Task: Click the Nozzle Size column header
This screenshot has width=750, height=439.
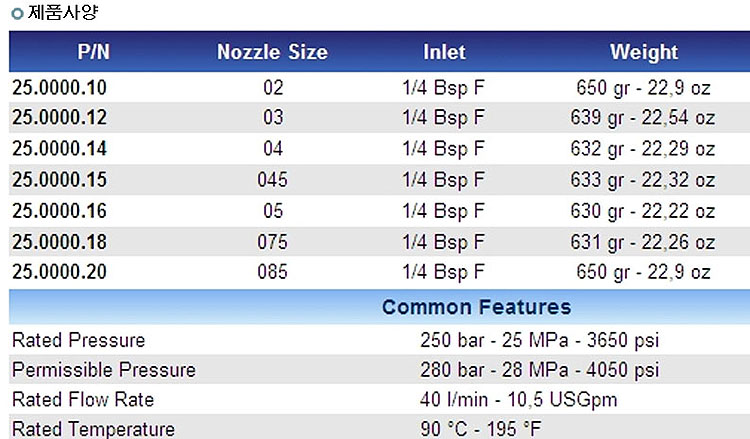Action: [x=272, y=52]
